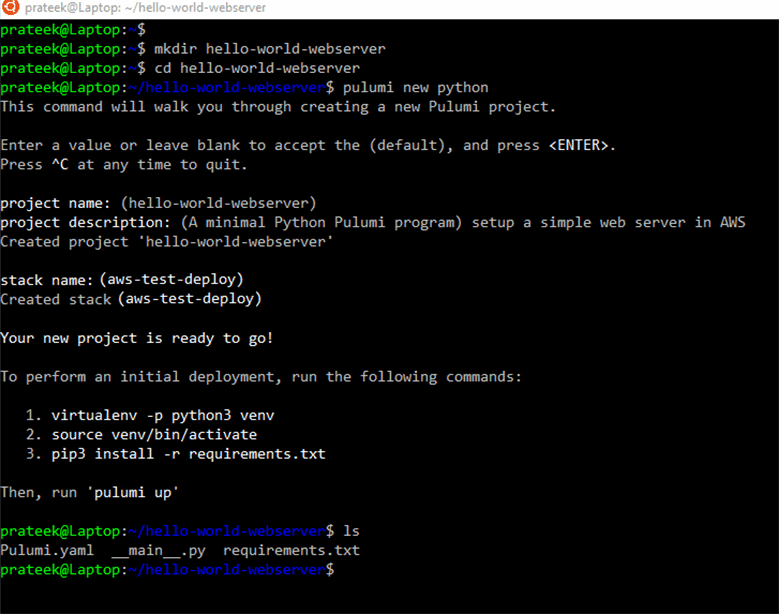Screen dimensions: 779x614
Task: Click the Ubuntu logo in the title bar
Action: [10, 8]
